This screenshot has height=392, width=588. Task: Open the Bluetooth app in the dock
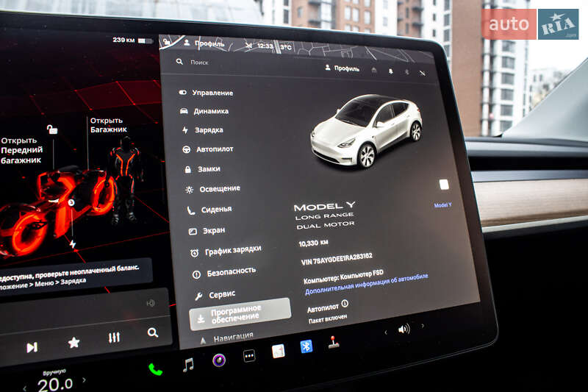click(306, 347)
